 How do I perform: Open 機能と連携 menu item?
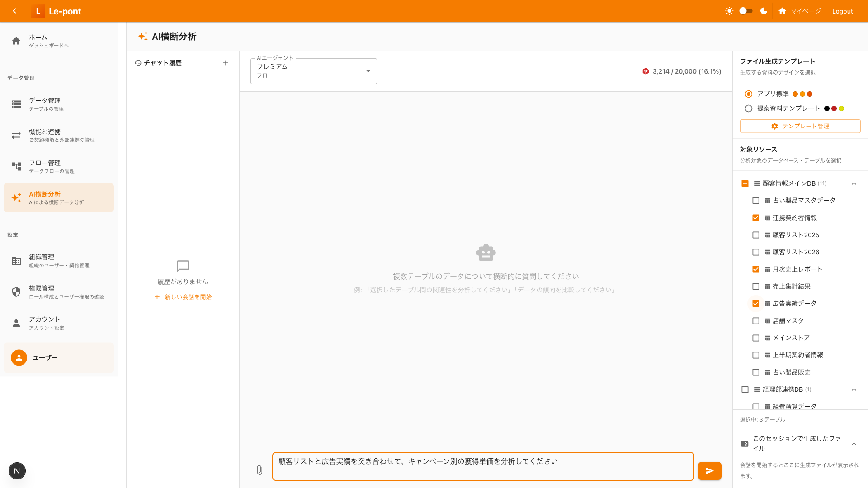59,136
